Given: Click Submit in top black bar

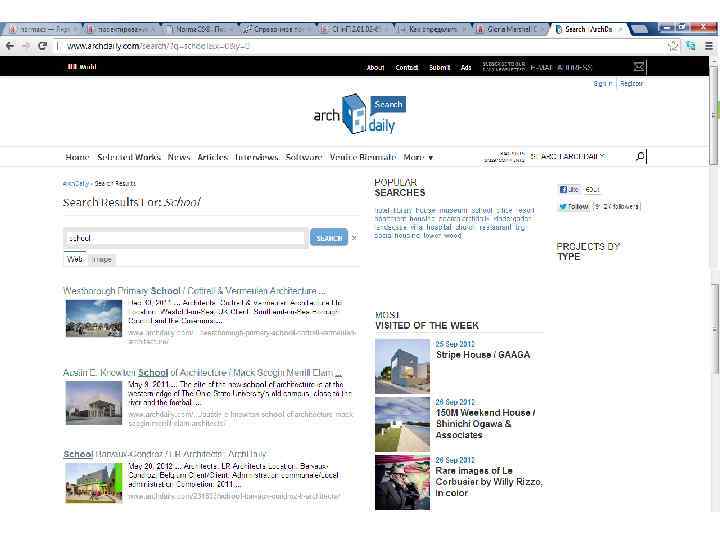Looking at the screenshot, I should point(439,68).
